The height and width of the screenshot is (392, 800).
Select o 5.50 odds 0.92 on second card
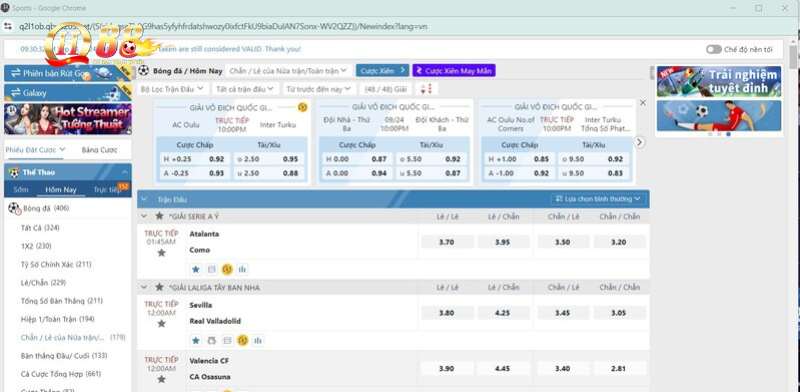tap(431, 159)
